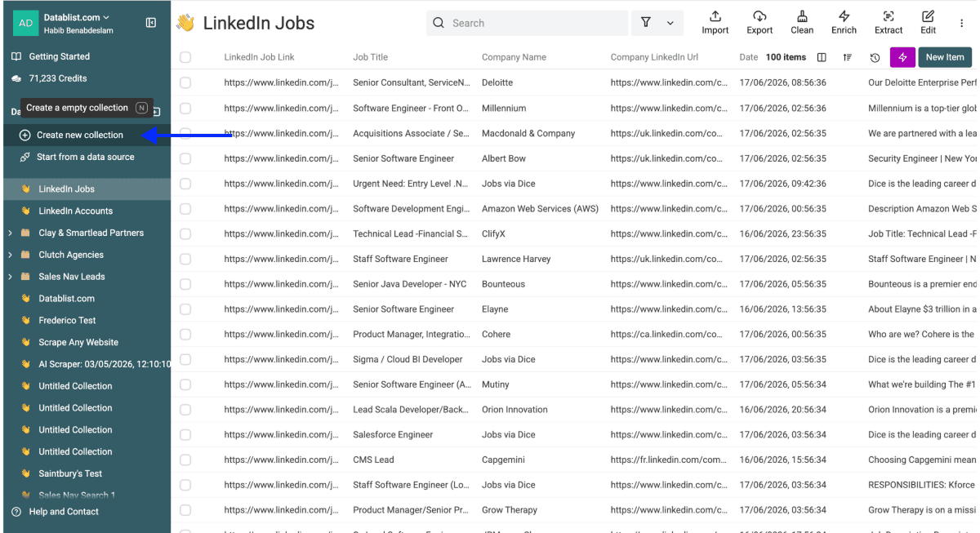The image size is (980, 533).
Task: Click the LinkedIn Job Link column header
Action: click(x=260, y=57)
